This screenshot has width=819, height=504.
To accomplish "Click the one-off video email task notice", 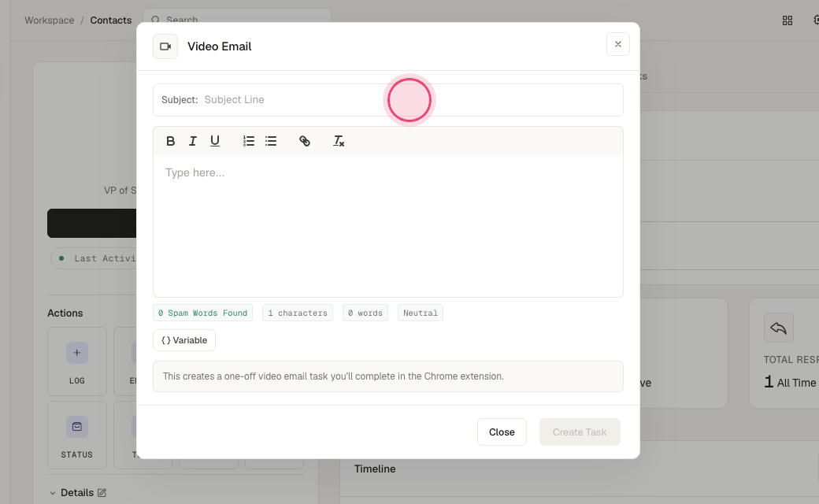I will pyautogui.click(x=388, y=376).
